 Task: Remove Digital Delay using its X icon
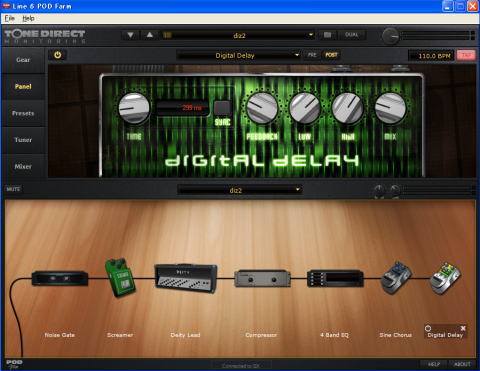point(463,328)
